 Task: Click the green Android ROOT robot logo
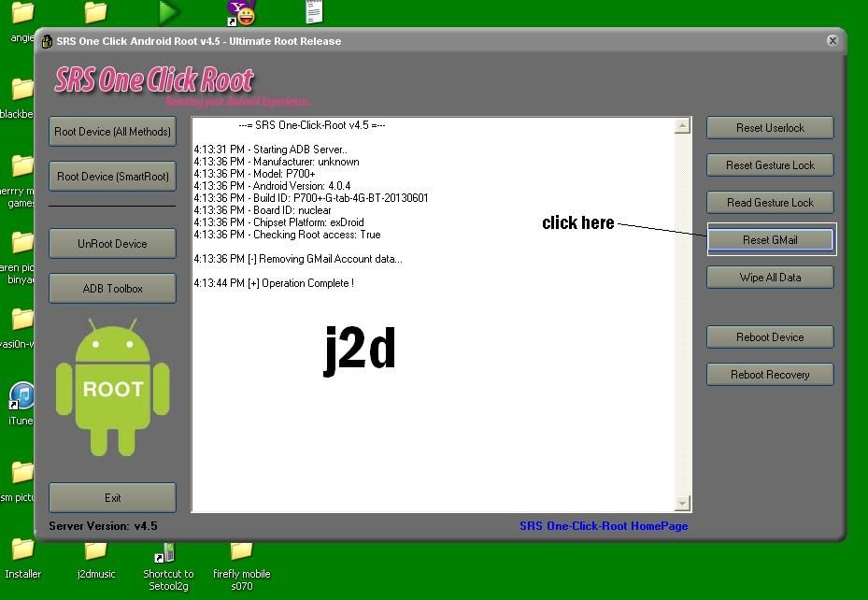(x=112, y=385)
